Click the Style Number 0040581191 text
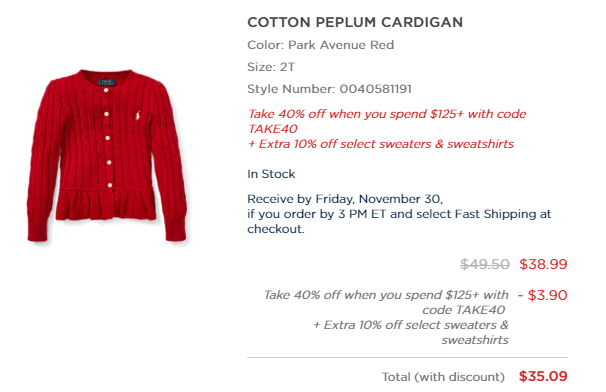Screen dimensions: 606x392 coord(329,89)
